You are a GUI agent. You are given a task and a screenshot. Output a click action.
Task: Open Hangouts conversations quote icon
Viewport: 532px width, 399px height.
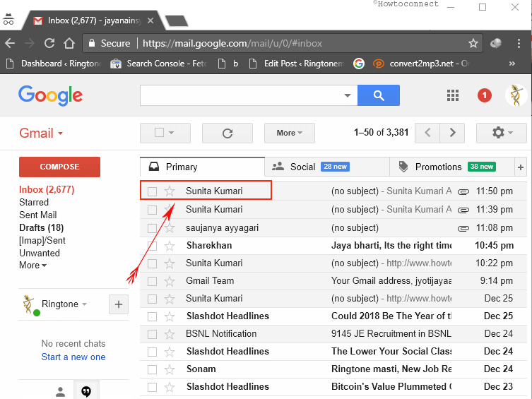click(x=86, y=391)
